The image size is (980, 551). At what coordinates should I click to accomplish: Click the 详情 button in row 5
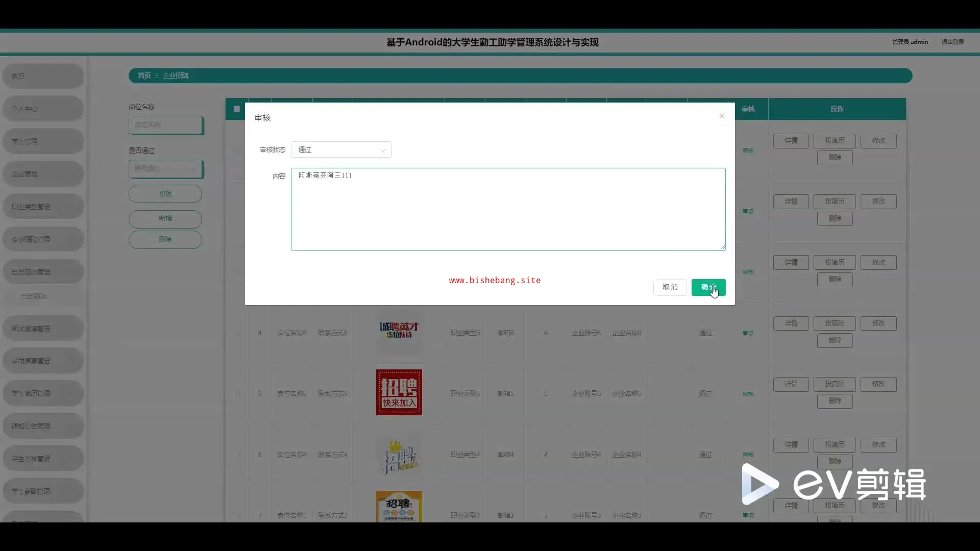791,384
